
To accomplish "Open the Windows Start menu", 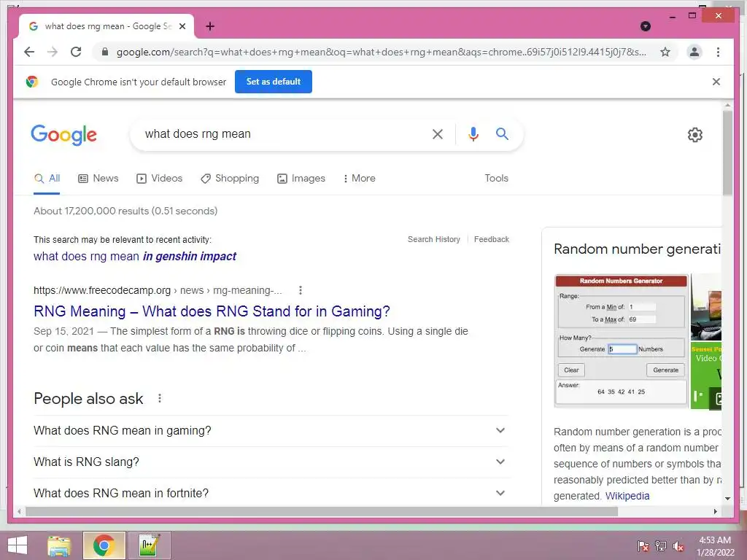I will (x=18, y=545).
